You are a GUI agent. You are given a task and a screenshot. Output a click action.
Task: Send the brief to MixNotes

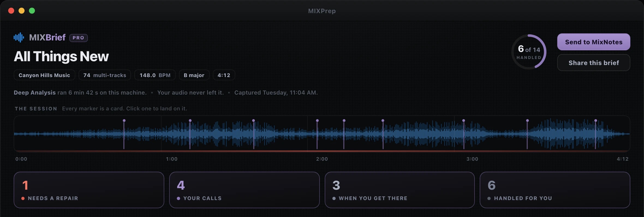(x=594, y=42)
